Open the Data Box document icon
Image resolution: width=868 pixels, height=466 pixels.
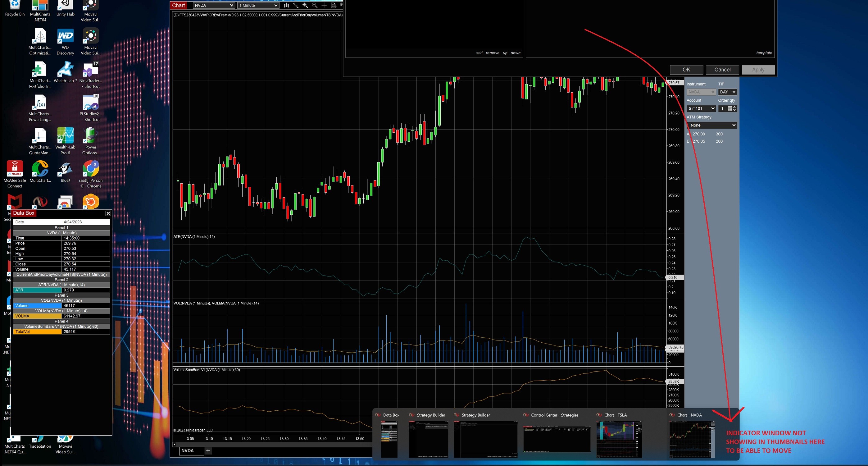(334, 5)
